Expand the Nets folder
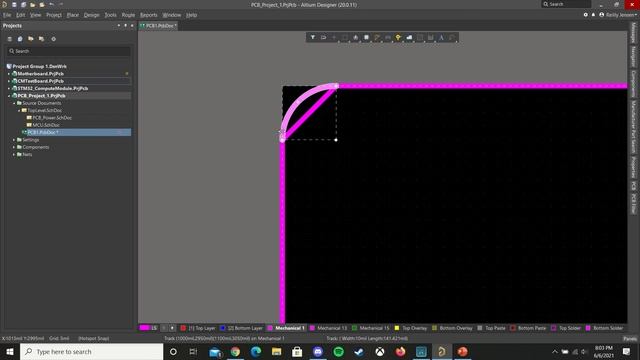 (14, 155)
